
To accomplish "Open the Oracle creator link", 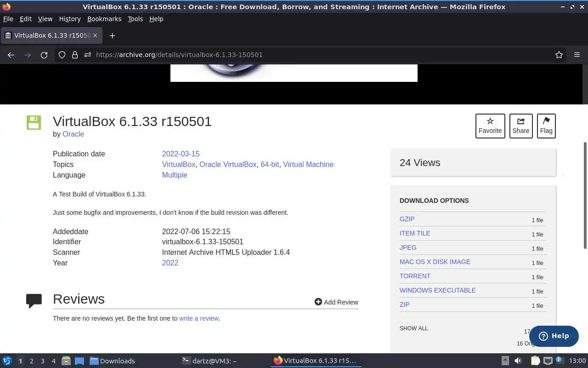I will pos(73,134).
